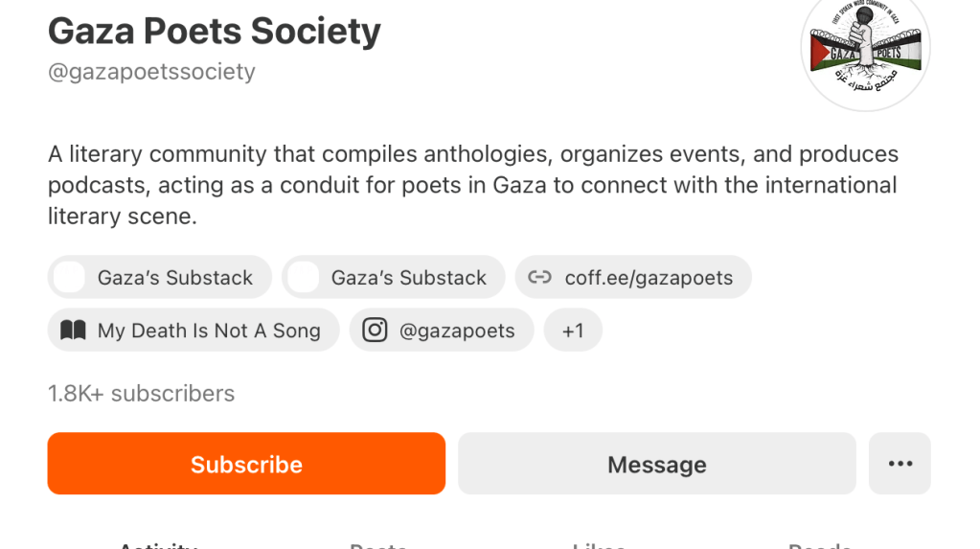Image resolution: width=980 pixels, height=549 pixels.
Task: Open the My Death Is Not A Song link
Action: click(x=209, y=331)
